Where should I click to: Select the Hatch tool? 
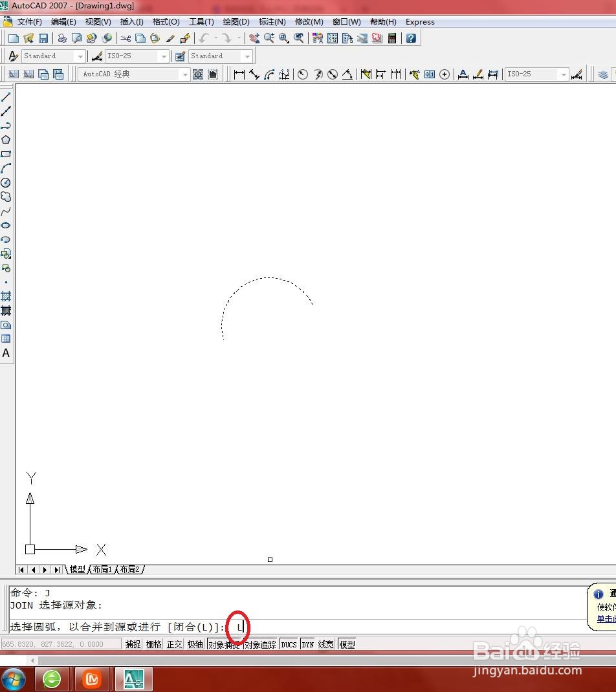(x=6, y=296)
